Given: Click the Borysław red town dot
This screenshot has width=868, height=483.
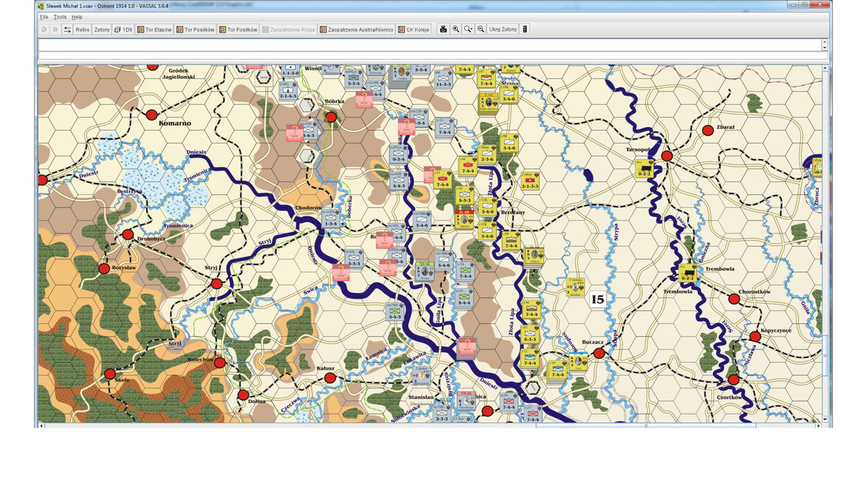Looking at the screenshot, I should tap(104, 269).
